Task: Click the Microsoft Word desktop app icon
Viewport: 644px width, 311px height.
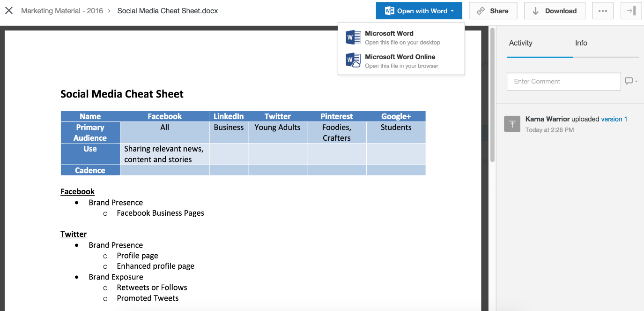Action: 353,37
